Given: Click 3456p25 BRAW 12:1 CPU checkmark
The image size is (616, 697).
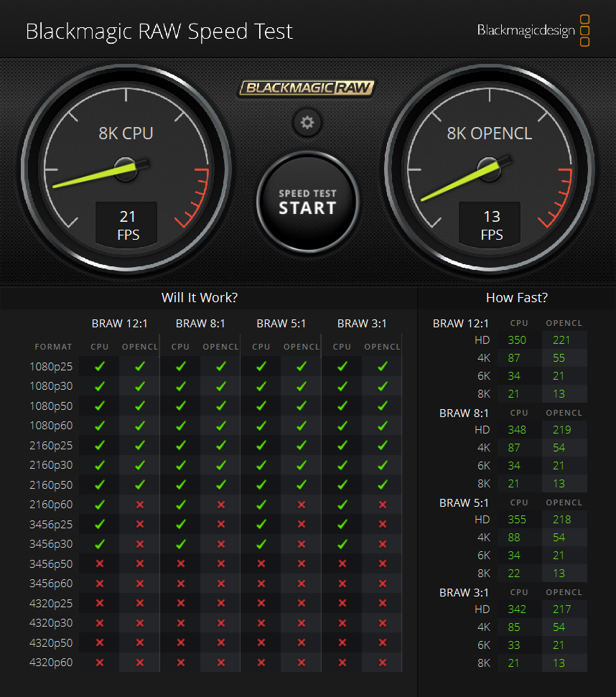Looking at the screenshot, I should [x=100, y=524].
